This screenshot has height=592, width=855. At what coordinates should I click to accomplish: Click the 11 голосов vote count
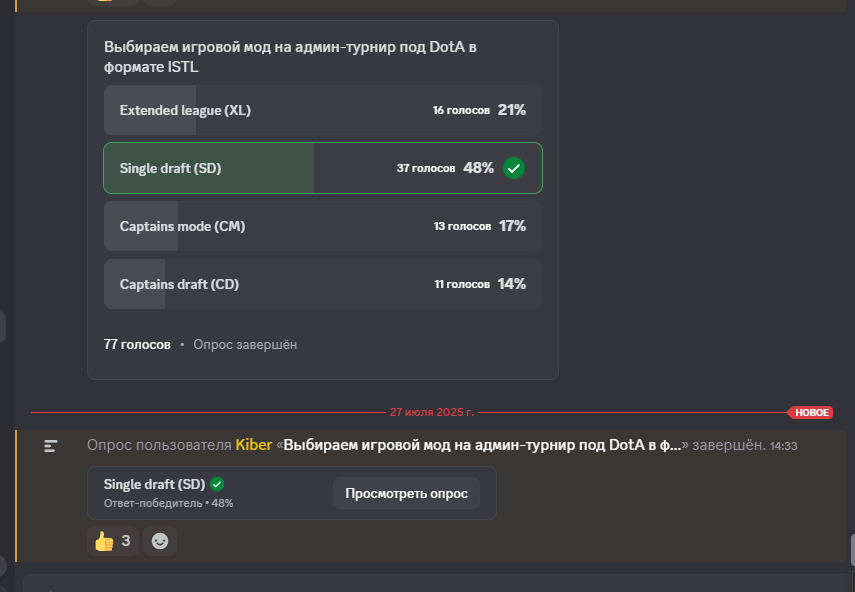[462, 284]
